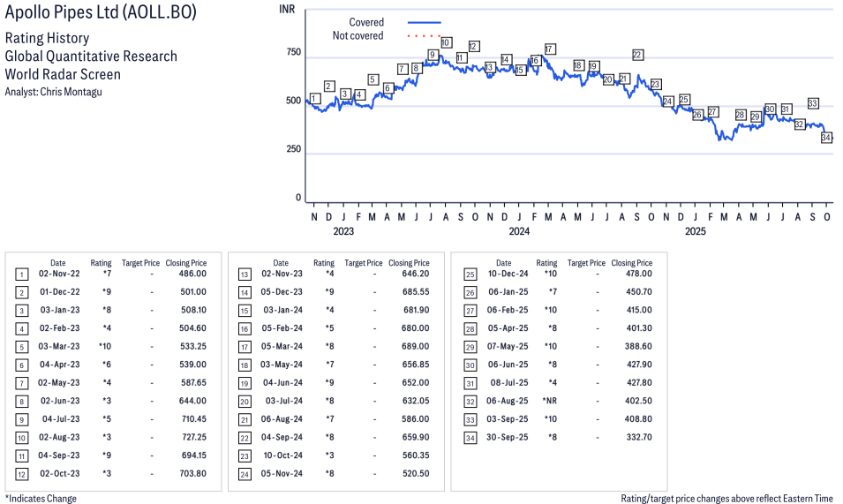The image size is (843, 504).
Task: Click chart marker 22 above the price line
Action: point(637,55)
